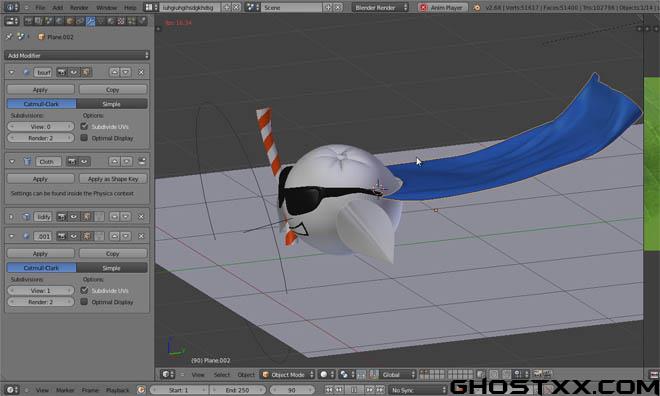Collapse the Cloth modifier panel
This screenshot has width=660, height=396.
[11, 162]
